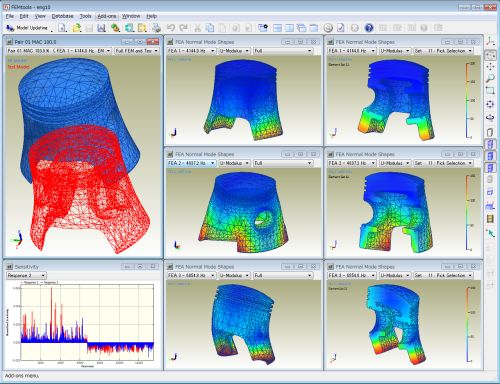Select the Pan (four arrows) tool
The height and width of the screenshot is (384, 500).
point(490,67)
